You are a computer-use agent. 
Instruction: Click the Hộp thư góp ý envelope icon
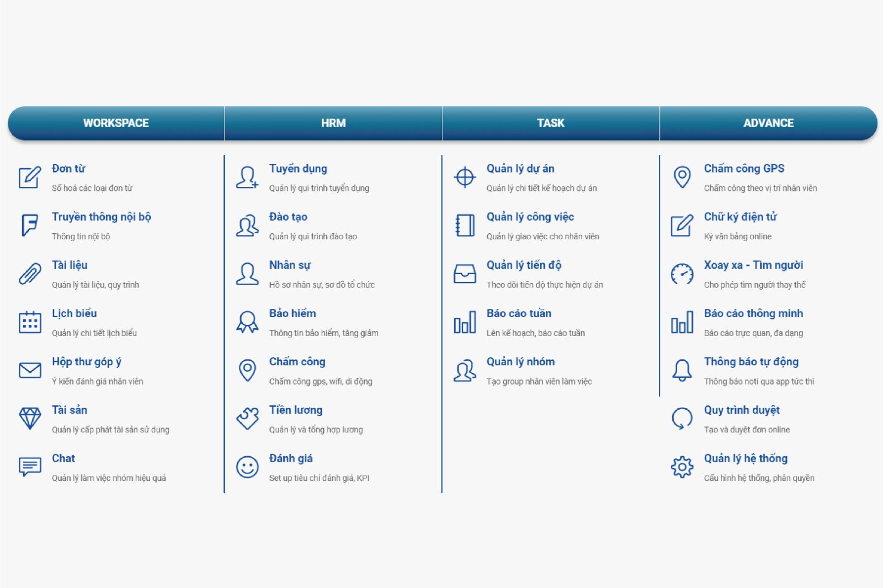(x=30, y=370)
